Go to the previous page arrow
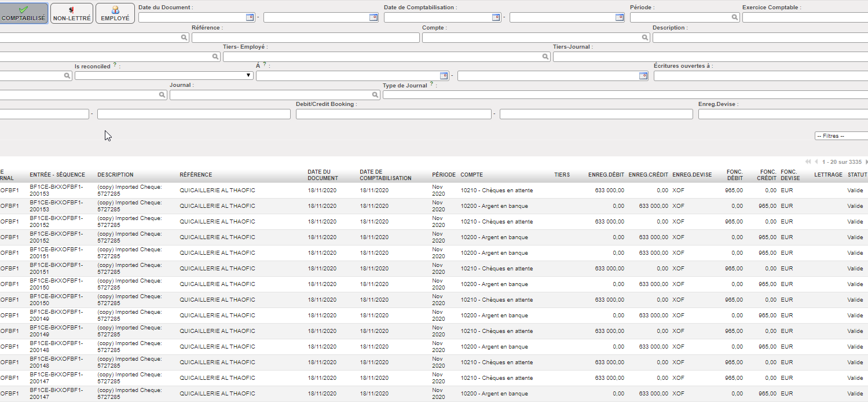 (816, 162)
